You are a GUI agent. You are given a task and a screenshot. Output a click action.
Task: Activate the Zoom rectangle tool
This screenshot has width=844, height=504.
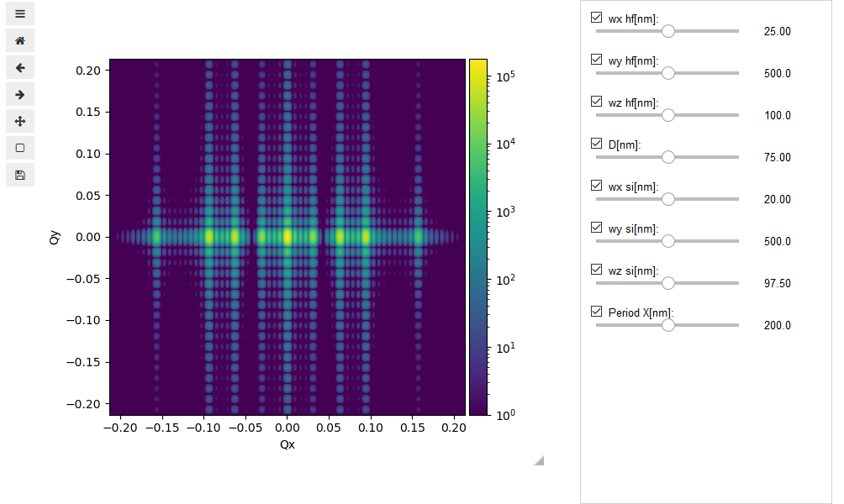[x=20, y=148]
